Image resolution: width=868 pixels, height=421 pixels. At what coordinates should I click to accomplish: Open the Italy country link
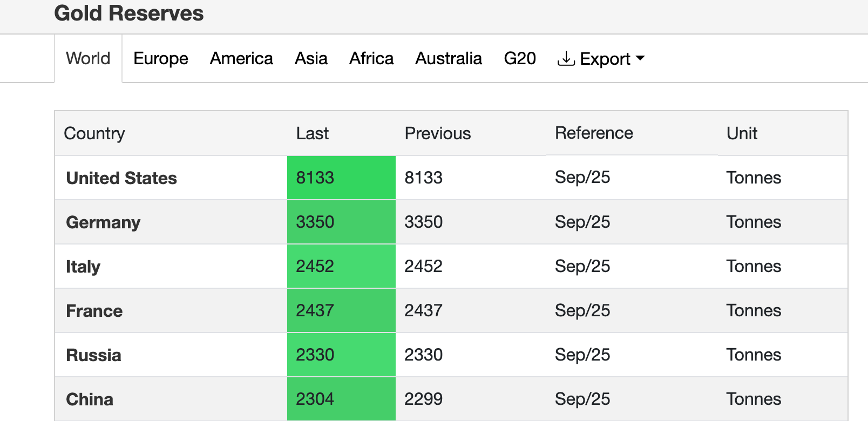coord(83,267)
